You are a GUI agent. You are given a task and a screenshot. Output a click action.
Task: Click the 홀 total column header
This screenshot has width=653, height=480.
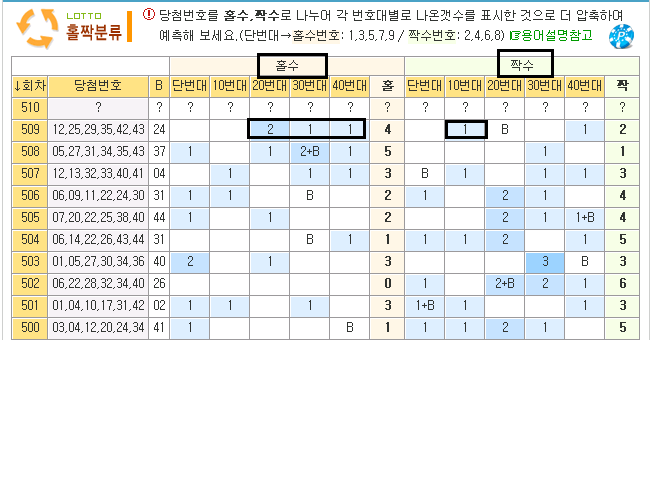click(x=387, y=86)
